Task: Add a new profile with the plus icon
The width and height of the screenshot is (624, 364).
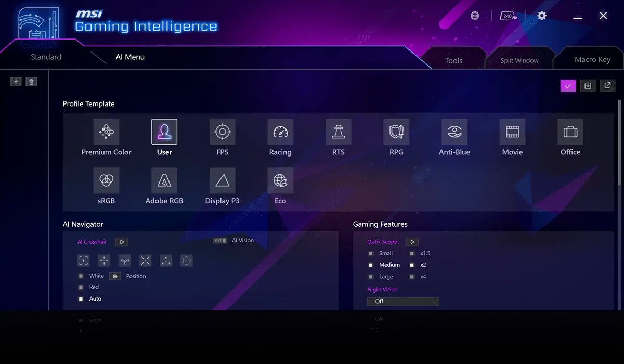Action: [16, 82]
